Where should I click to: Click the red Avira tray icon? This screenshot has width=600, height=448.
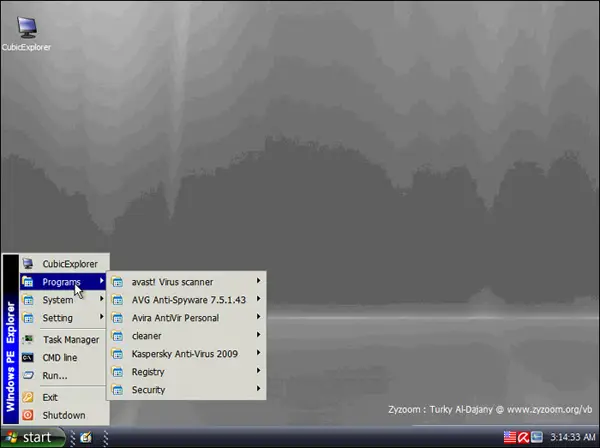click(523, 437)
